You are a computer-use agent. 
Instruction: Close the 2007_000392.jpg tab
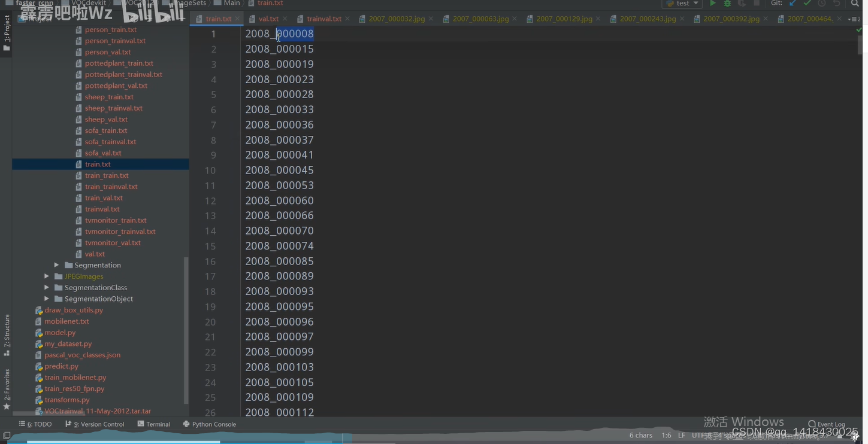click(x=765, y=19)
